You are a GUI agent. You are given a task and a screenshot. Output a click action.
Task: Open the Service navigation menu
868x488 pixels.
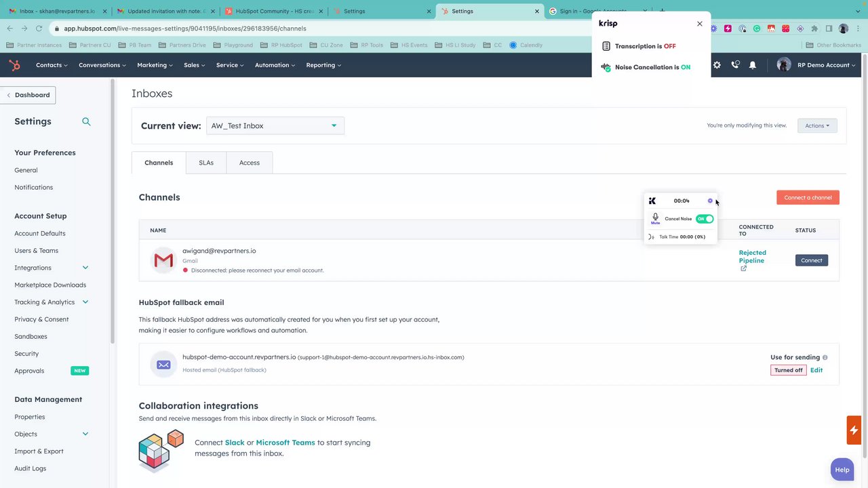[x=230, y=65]
